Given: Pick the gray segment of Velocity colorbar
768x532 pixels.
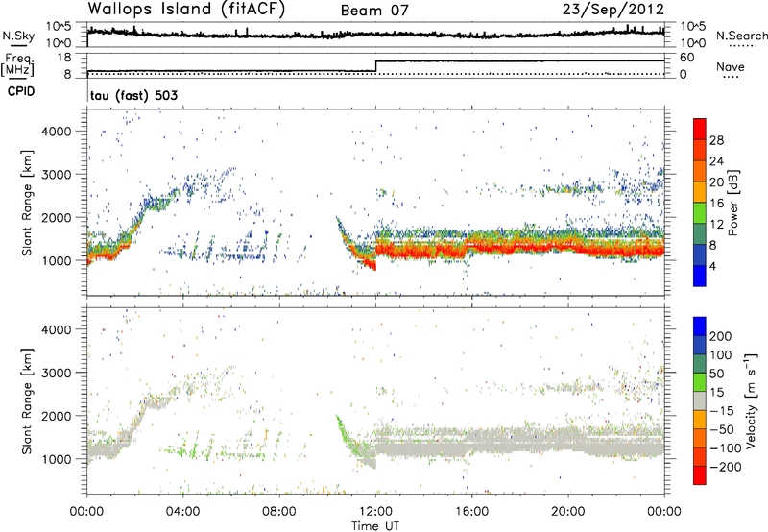Looking at the screenshot, I should (700, 400).
